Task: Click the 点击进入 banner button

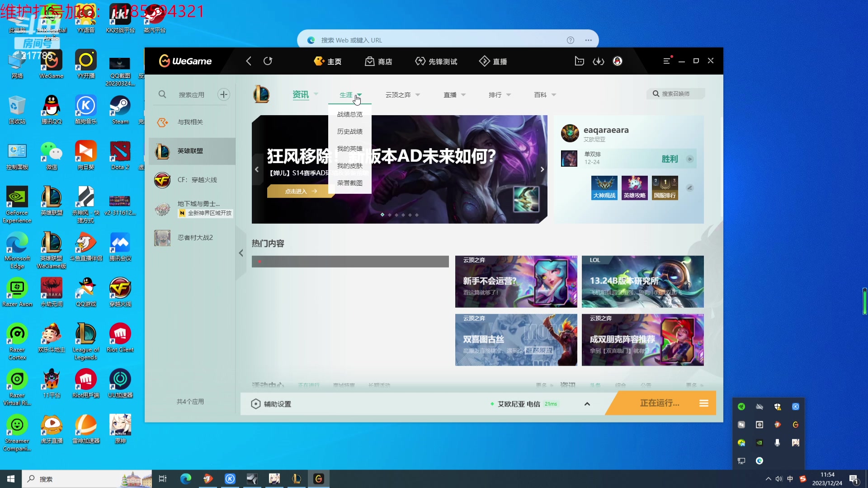Action: [x=301, y=191]
